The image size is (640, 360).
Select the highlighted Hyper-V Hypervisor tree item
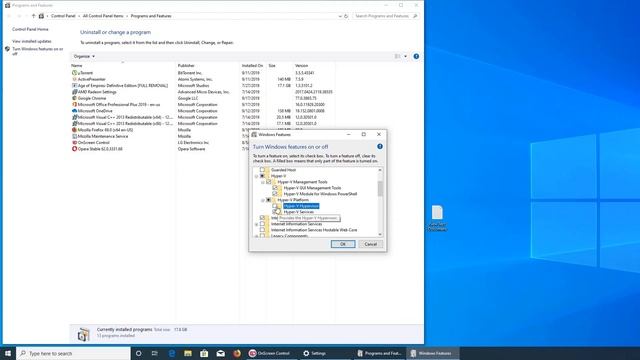point(301,206)
